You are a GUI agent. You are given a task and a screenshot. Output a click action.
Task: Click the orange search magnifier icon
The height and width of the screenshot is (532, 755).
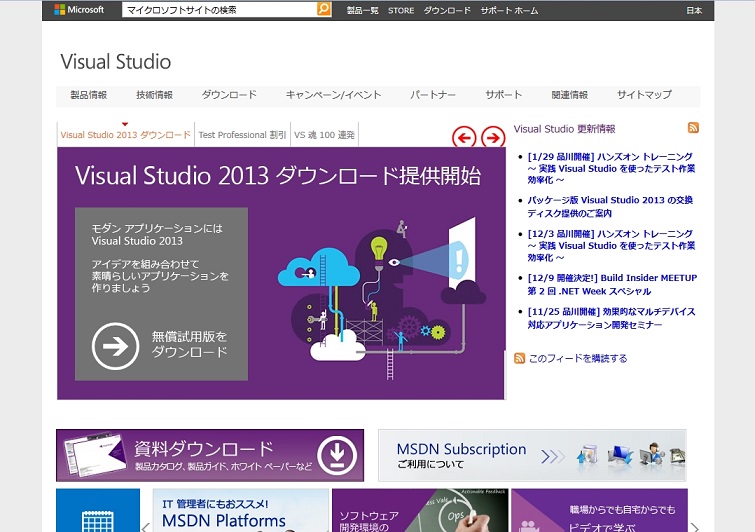click(x=324, y=10)
